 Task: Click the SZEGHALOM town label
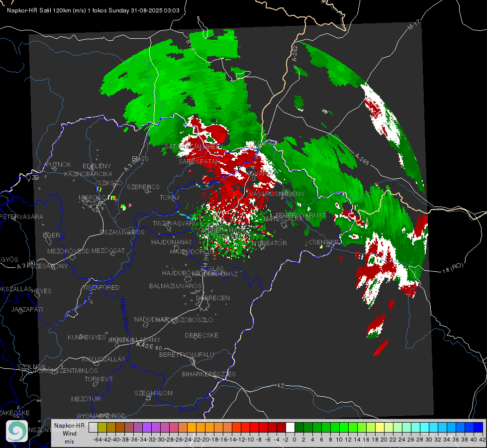tap(153, 393)
